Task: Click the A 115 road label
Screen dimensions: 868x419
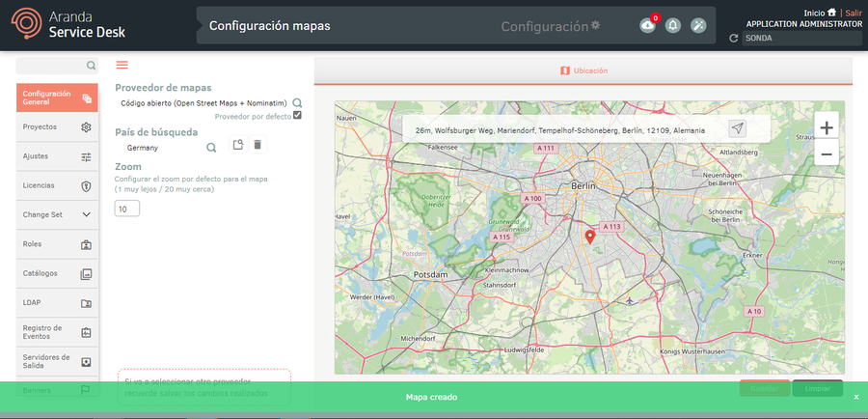Action: point(502,237)
